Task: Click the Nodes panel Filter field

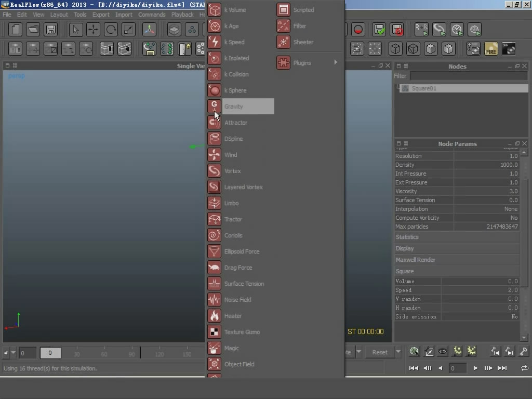Action: [469, 76]
